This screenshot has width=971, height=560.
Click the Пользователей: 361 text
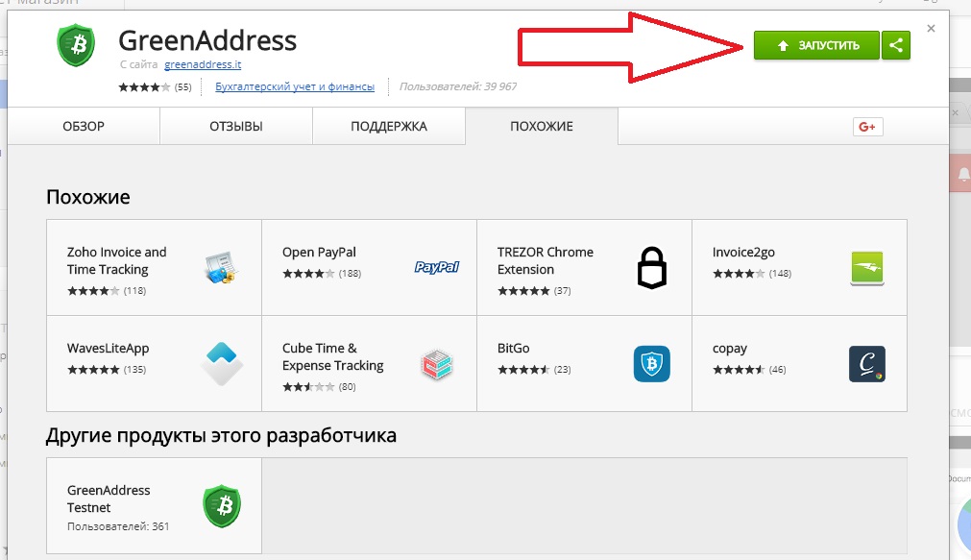coord(118,526)
